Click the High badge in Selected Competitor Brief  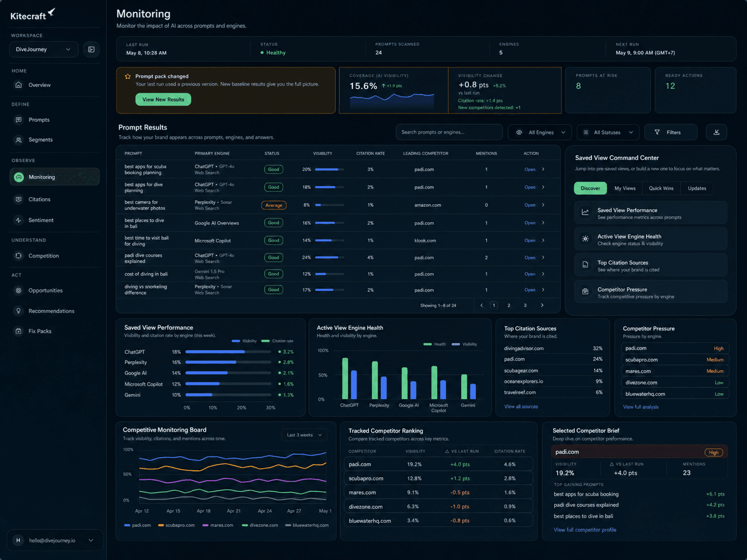point(713,453)
